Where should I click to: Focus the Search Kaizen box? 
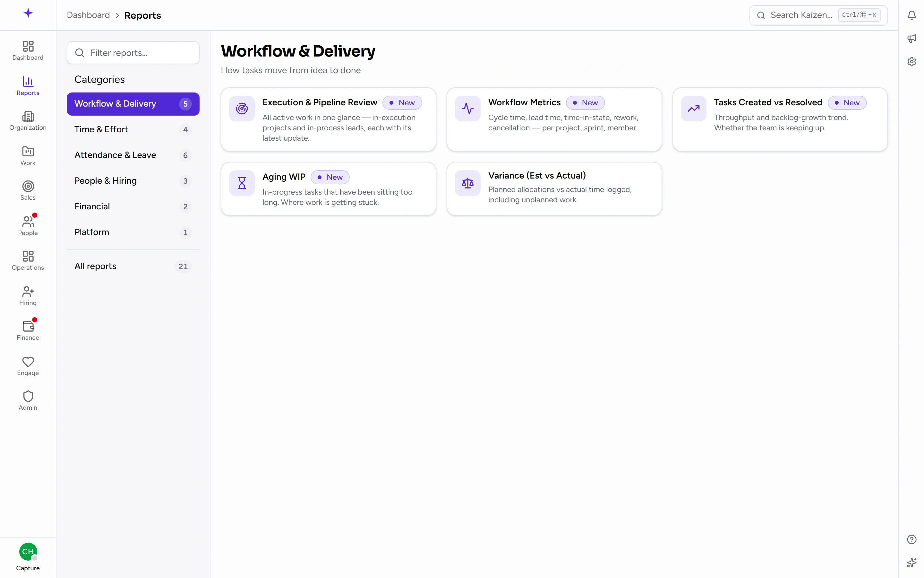[x=818, y=15]
